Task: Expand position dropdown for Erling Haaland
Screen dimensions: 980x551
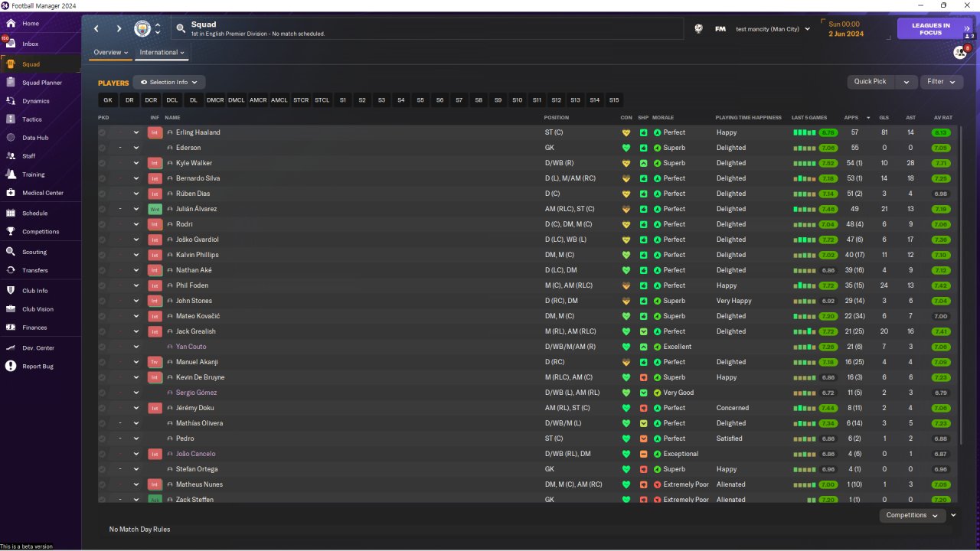Action: point(136,132)
